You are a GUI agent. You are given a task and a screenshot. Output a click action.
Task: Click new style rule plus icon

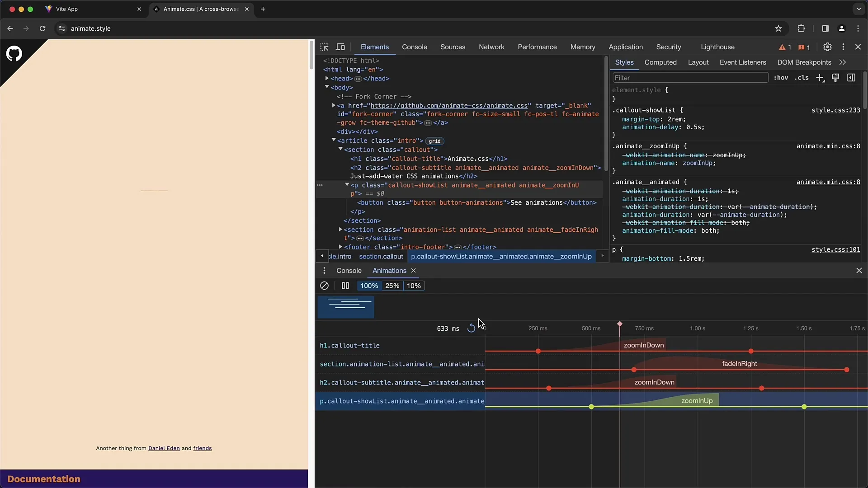click(820, 78)
